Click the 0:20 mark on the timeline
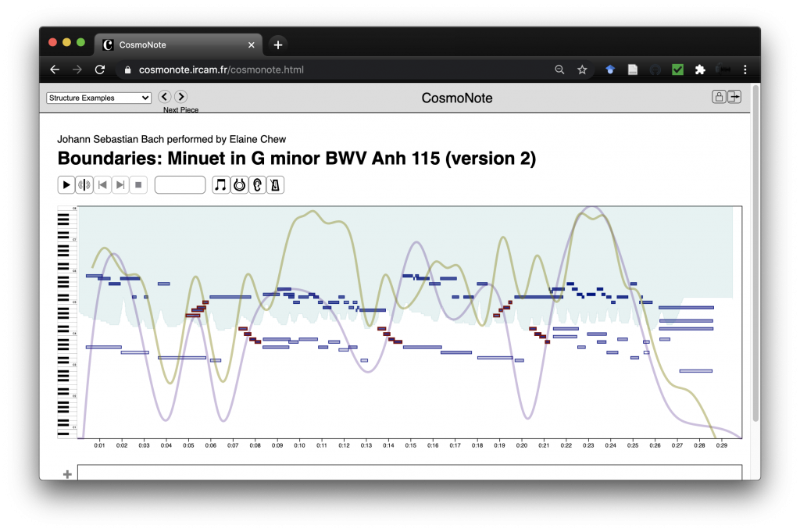The height and width of the screenshot is (532, 800). [521, 445]
